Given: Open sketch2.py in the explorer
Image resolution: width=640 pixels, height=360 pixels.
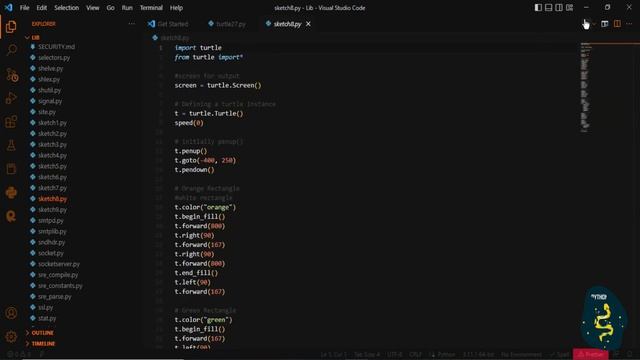Looking at the screenshot, I should [x=52, y=134].
